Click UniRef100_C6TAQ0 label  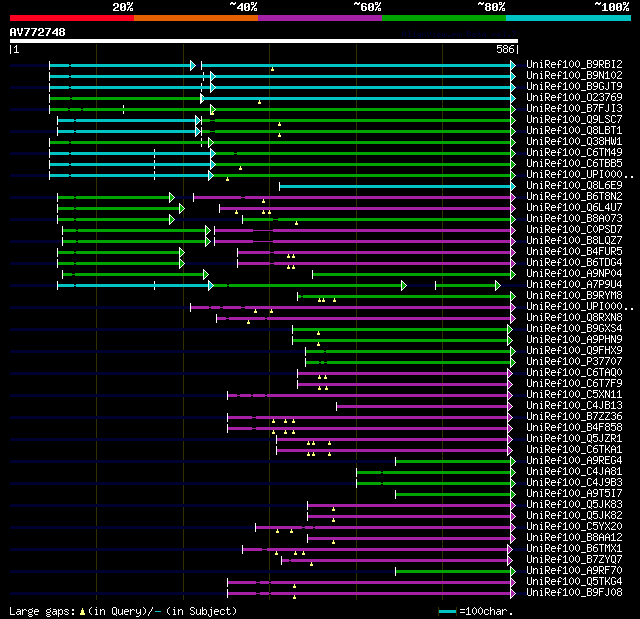pos(574,373)
